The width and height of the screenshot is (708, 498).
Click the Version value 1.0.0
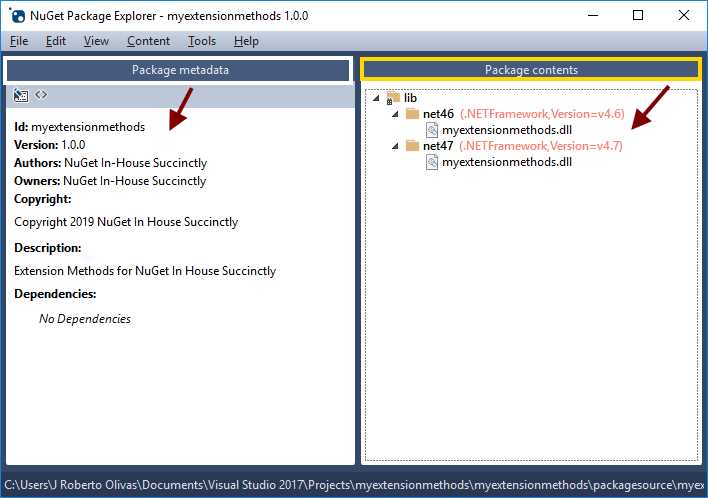[x=73, y=145]
